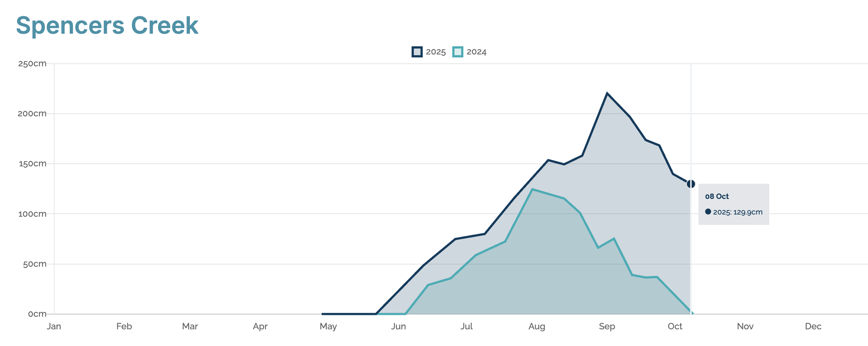The height and width of the screenshot is (346, 868).
Task: Click the 2025: 129.9cm tooltip value
Action: click(x=737, y=212)
